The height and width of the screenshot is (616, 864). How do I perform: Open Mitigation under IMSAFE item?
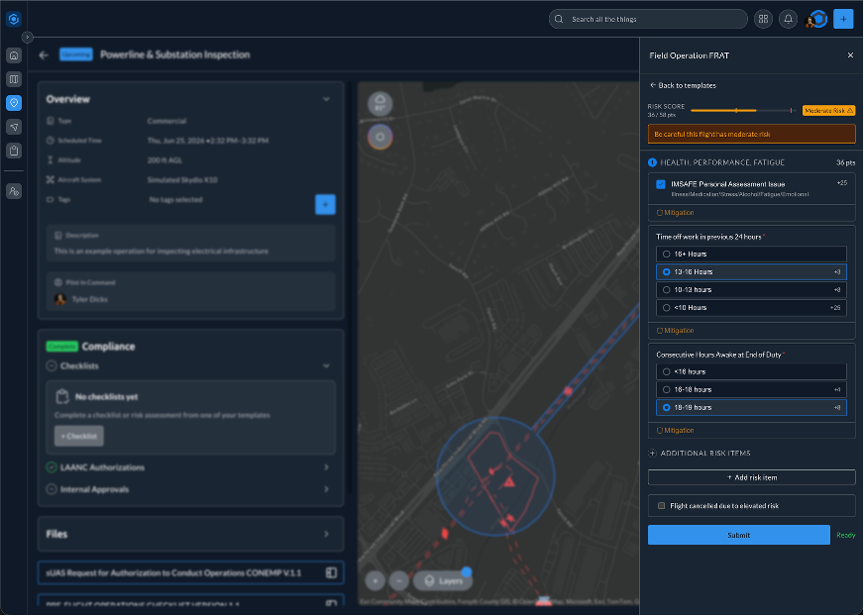pyautogui.click(x=676, y=213)
